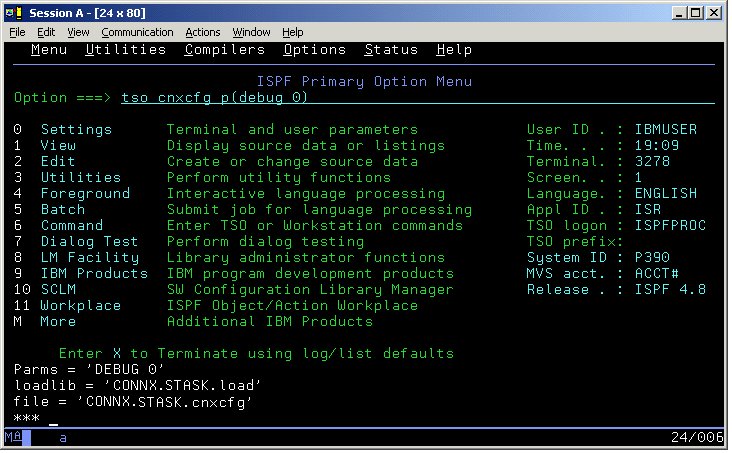Open the Help menu in menu bar
This screenshot has height=453, width=732.
[293, 32]
